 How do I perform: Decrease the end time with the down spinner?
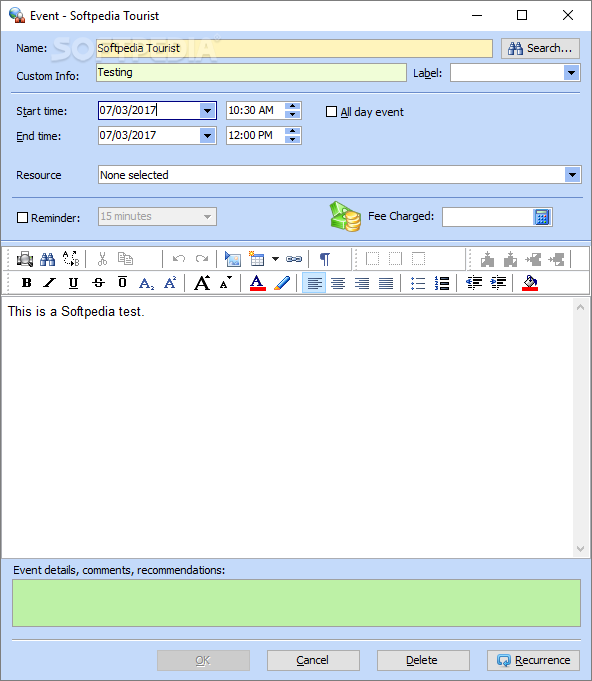[x=293, y=140]
